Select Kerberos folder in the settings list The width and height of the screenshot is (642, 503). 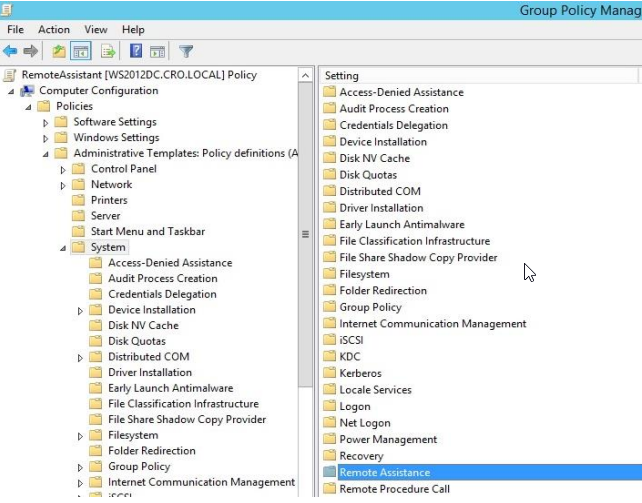coord(360,373)
